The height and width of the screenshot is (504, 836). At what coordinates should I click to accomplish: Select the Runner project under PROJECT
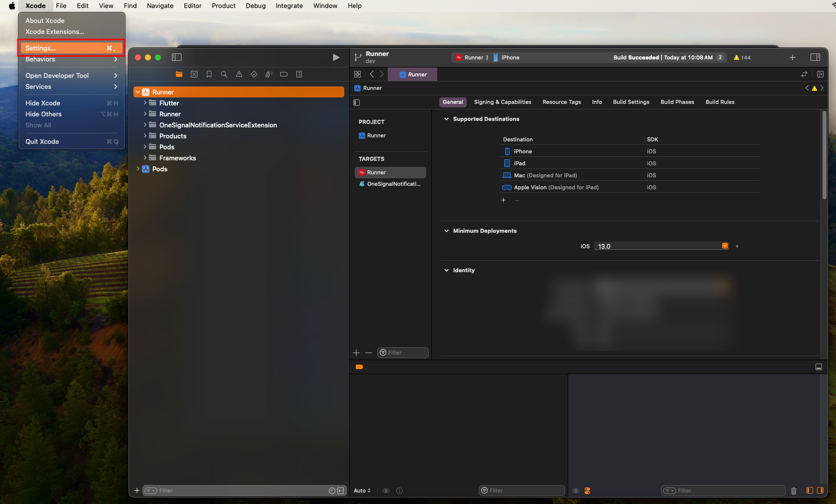point(390,135)
